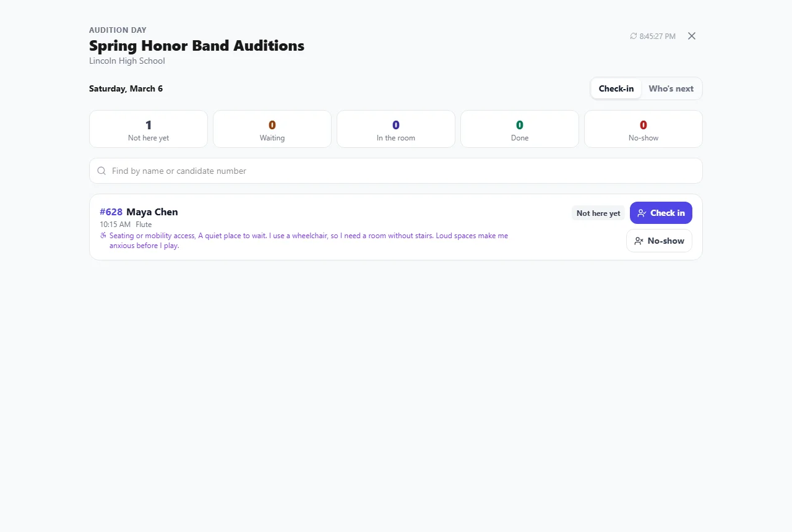
Task: Mark Maya Chen as No-show
Action: [659, 241]
